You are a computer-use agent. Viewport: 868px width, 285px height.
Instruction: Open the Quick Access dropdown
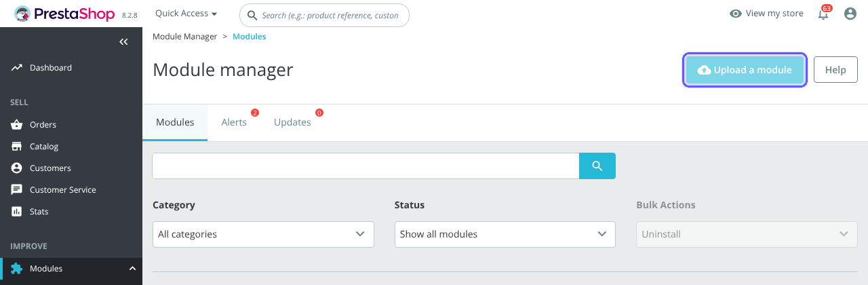coord(186,14)
